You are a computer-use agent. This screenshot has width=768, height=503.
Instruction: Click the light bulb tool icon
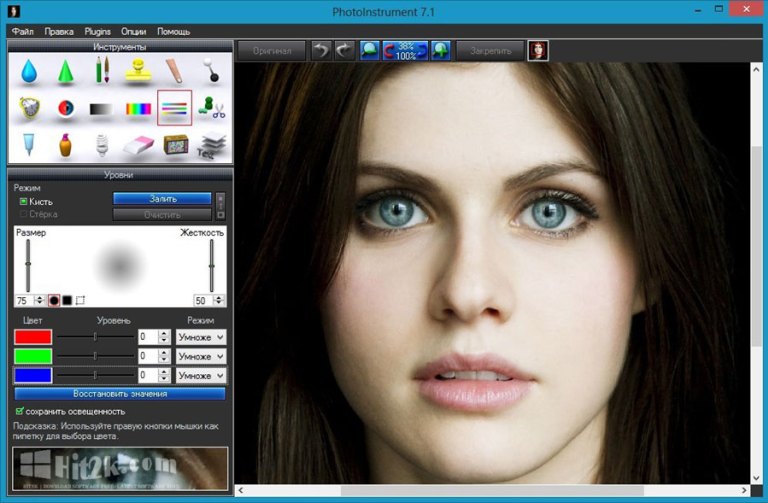tap(101, 144)
